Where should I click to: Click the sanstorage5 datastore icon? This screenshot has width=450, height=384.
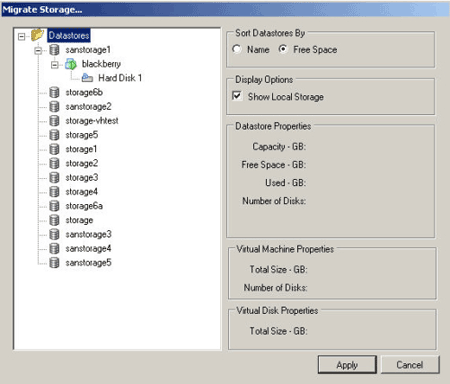(x=54, y=263)
